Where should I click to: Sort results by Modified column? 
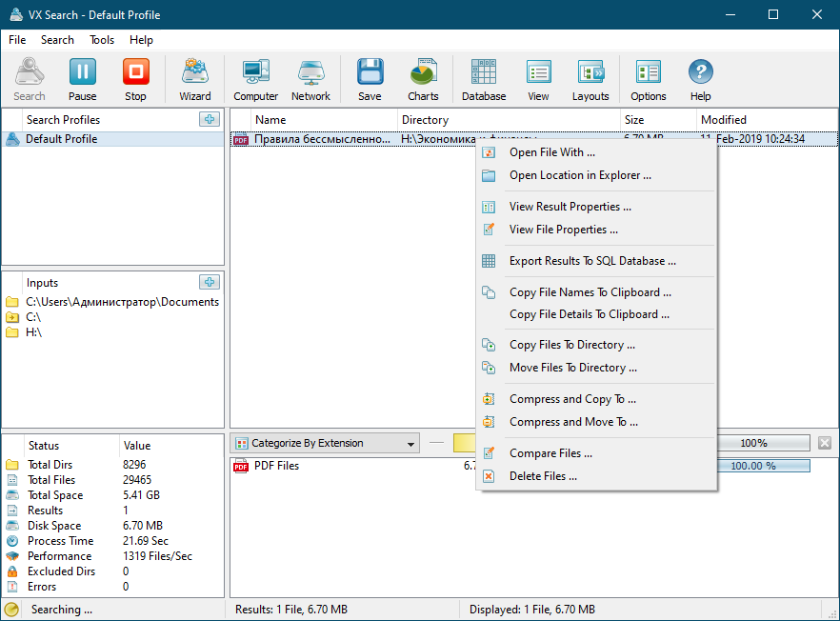click(766, 119)
